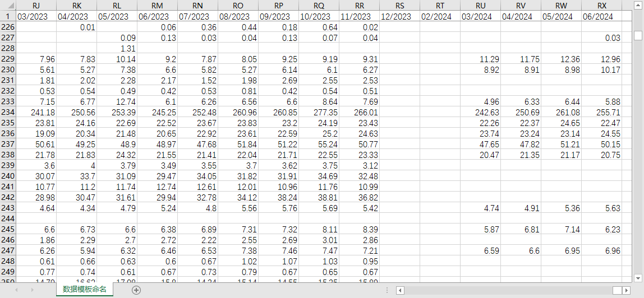
Task: Select column RO header
Action: pyautogui.click(x=238, y=6)
